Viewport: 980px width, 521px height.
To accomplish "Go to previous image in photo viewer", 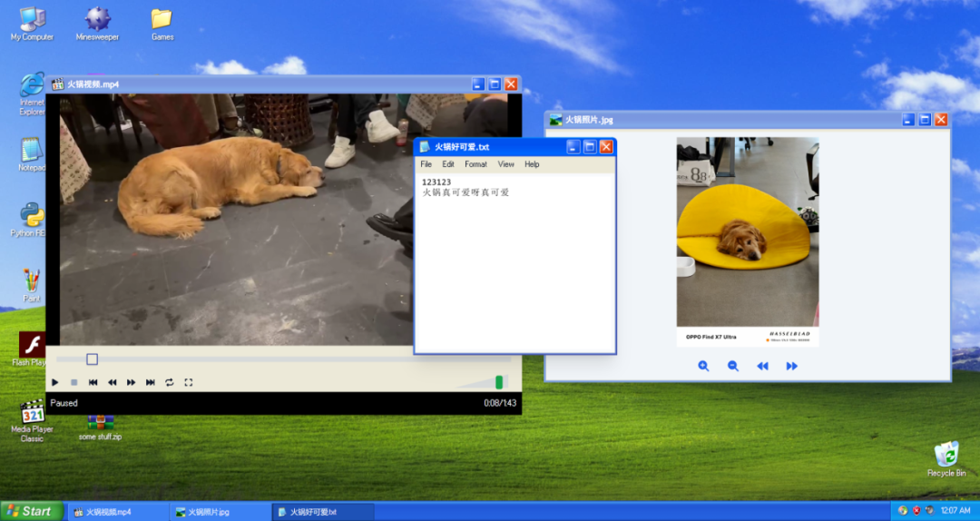I will [762, 366].
